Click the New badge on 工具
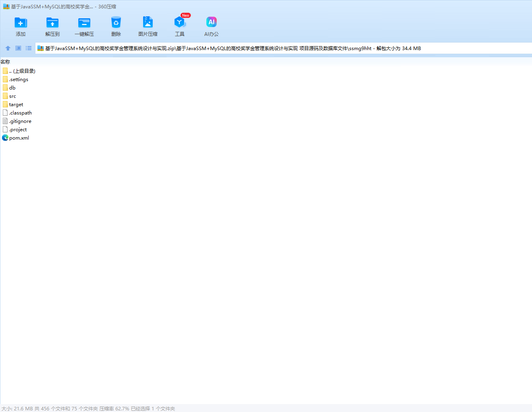 tap(186, 15)
